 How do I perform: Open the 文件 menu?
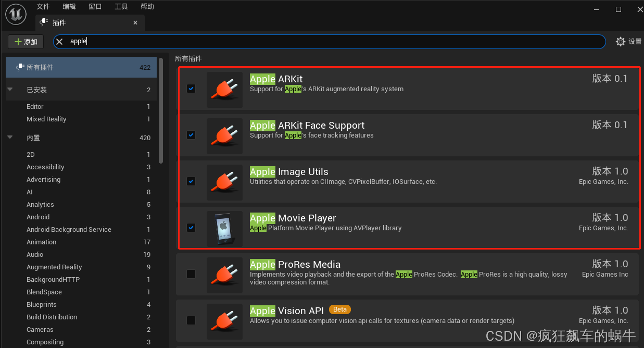pyautogui.click(x=43, y=7)
